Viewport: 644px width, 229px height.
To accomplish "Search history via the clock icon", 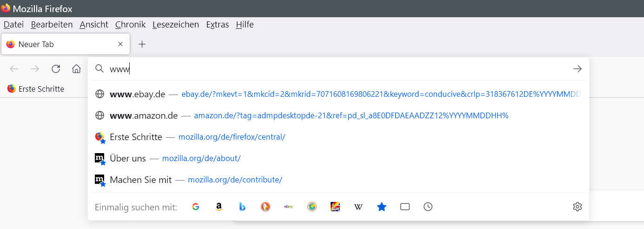I will tap(428, 207).
